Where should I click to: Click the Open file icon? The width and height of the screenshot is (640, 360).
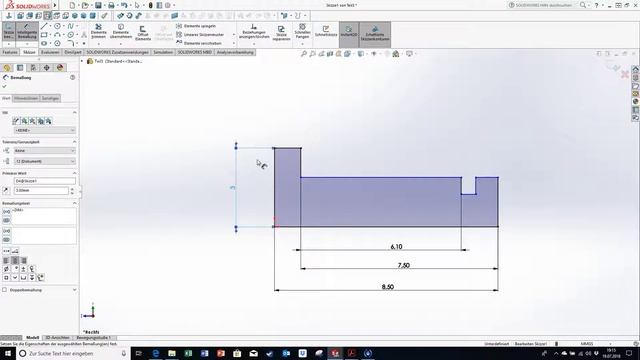point(85,5)
